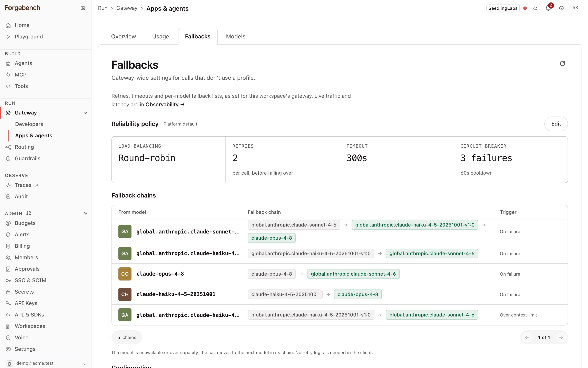Screen dimensions: 588x368
Task: Click the Guardrails shield icon
Action: click(x=8, y=158)
